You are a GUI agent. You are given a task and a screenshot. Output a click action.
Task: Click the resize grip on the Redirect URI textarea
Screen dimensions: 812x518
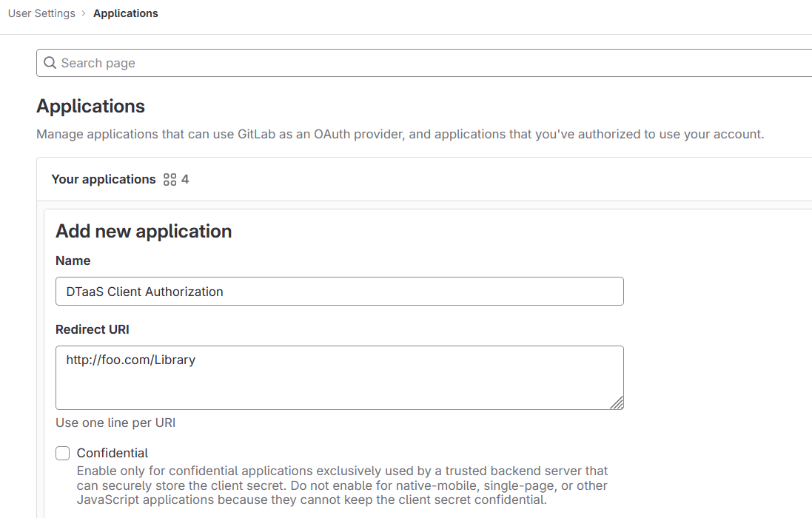pyautogui.click(x=618, y=404)
